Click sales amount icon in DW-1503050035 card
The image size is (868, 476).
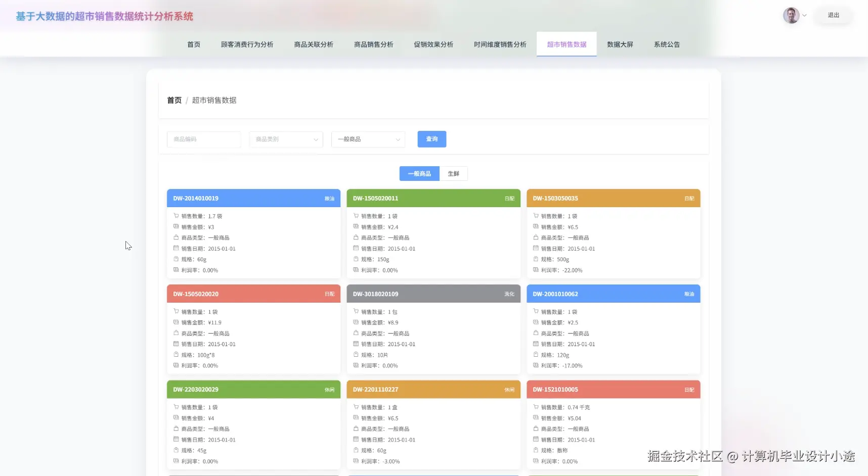point(536,226)
